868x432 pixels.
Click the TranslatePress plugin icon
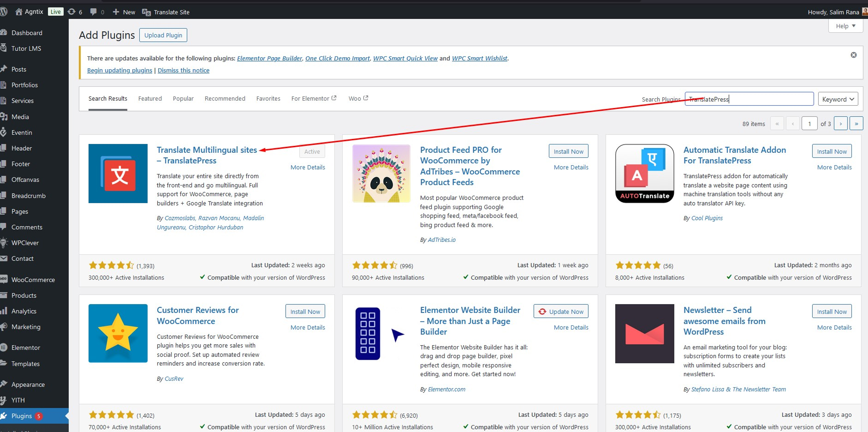click(x=118, y=174)
